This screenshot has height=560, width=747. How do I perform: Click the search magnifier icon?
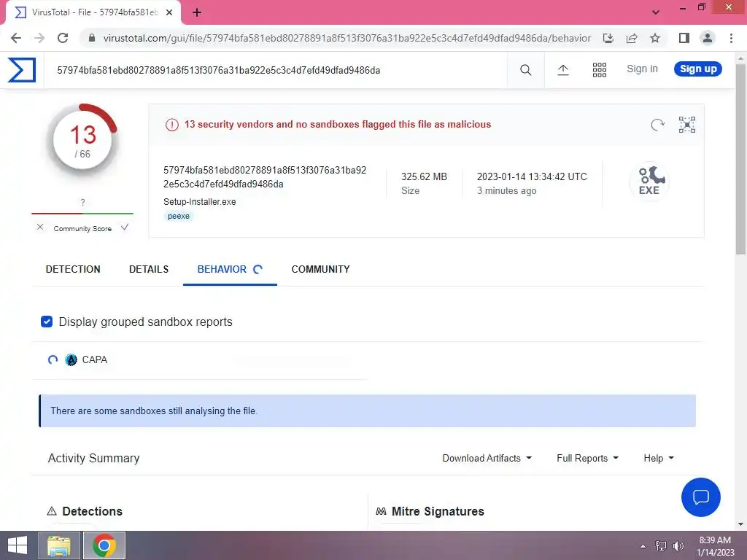click(x=525, y=70)
